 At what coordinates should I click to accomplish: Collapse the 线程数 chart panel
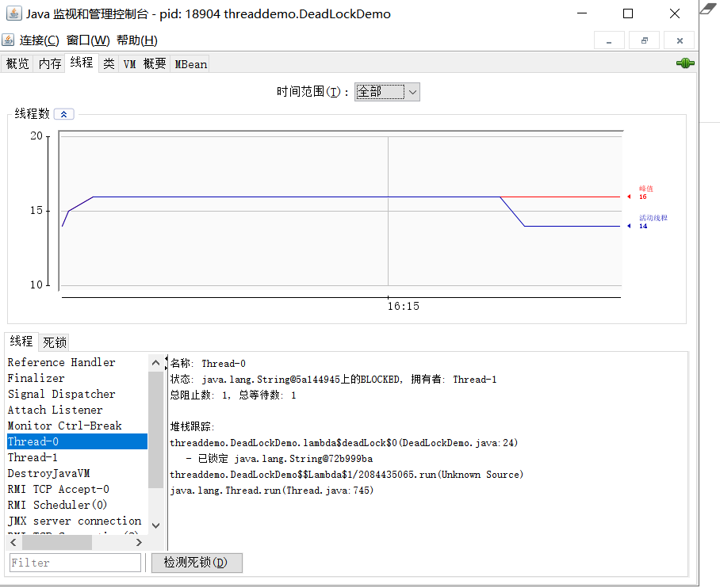[x=63, y=114]
